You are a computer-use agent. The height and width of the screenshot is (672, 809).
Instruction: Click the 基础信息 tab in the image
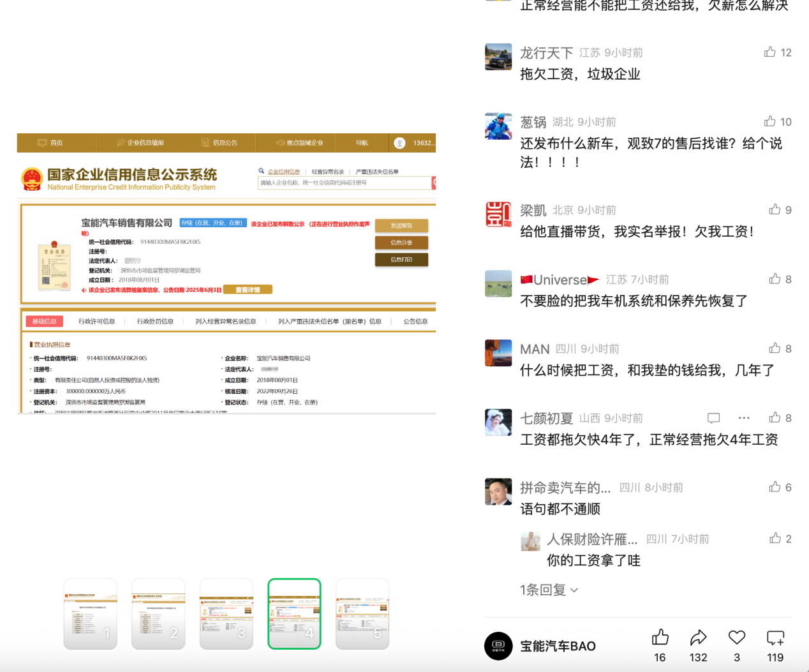click(45, 322)
